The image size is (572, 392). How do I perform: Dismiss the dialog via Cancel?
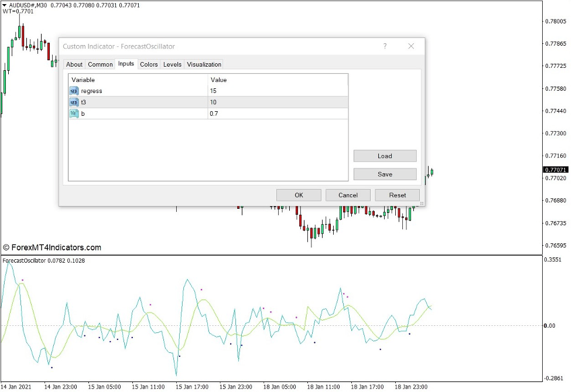[x=348, y=195]
